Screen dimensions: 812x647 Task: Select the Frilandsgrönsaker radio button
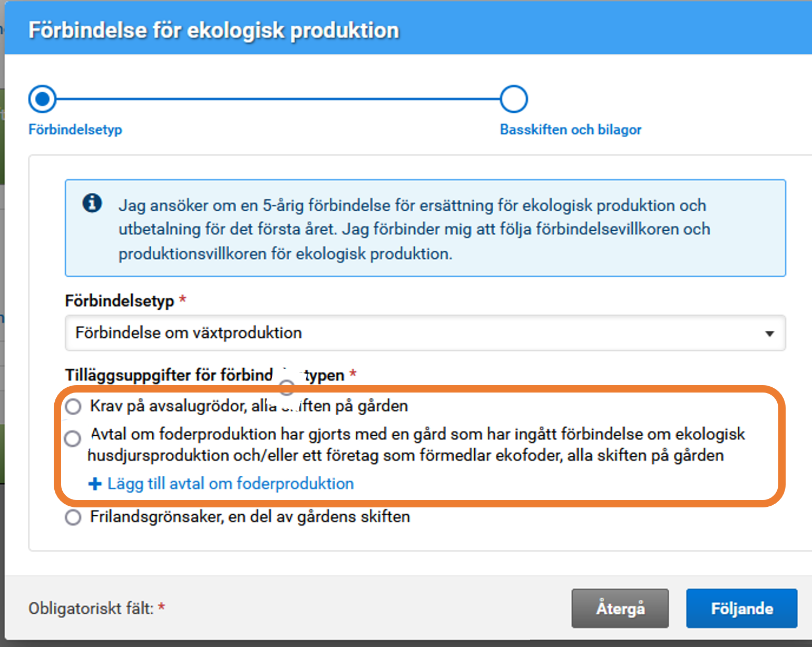pyautogui.click(x=72, y=517)
